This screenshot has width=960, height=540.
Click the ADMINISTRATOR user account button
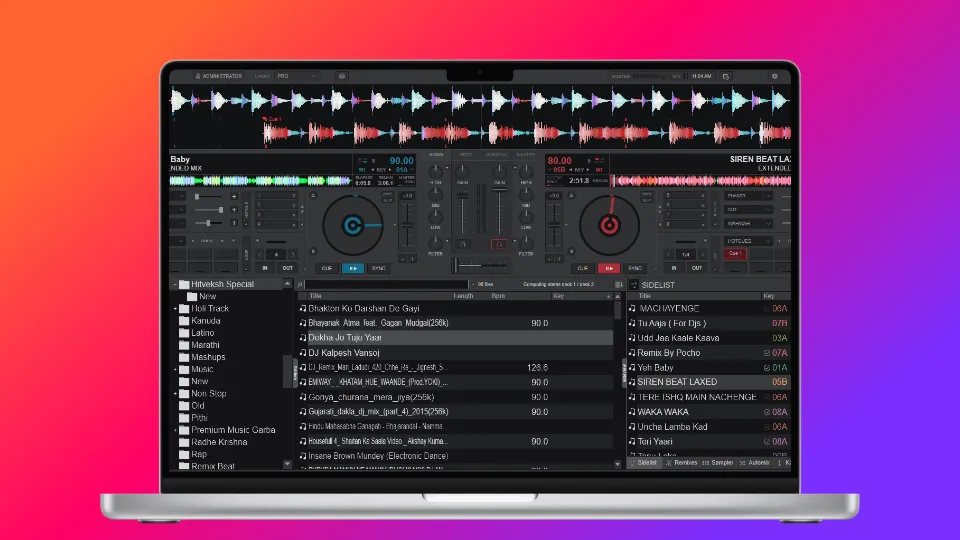219,77
